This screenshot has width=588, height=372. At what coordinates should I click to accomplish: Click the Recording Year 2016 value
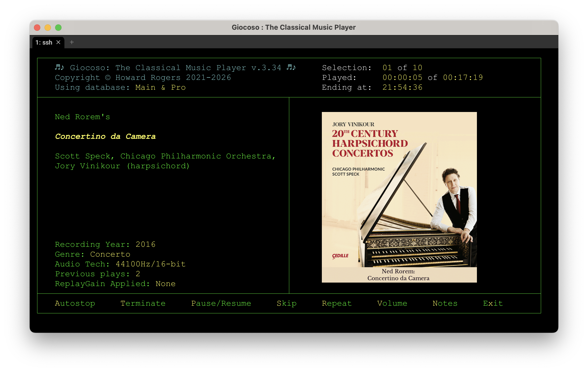pos(146,244)
